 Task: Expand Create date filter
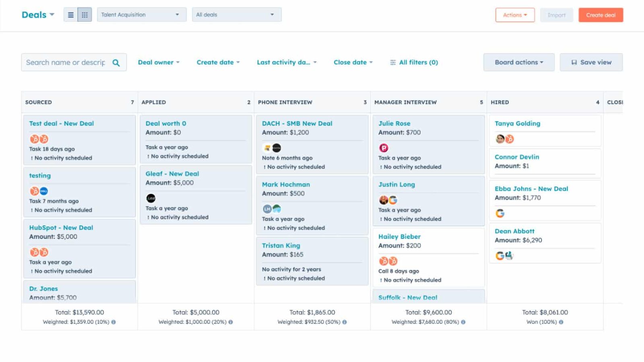click(x=218, y=62)
